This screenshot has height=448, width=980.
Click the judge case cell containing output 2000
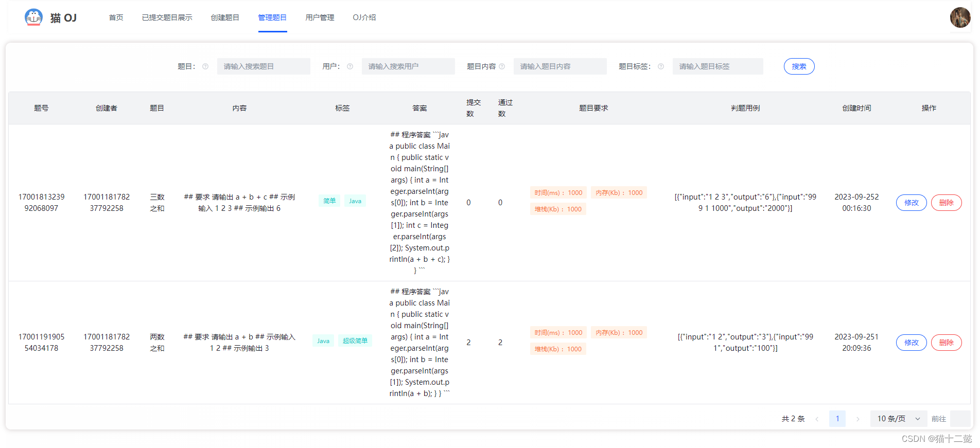click(x=745, y=203)
